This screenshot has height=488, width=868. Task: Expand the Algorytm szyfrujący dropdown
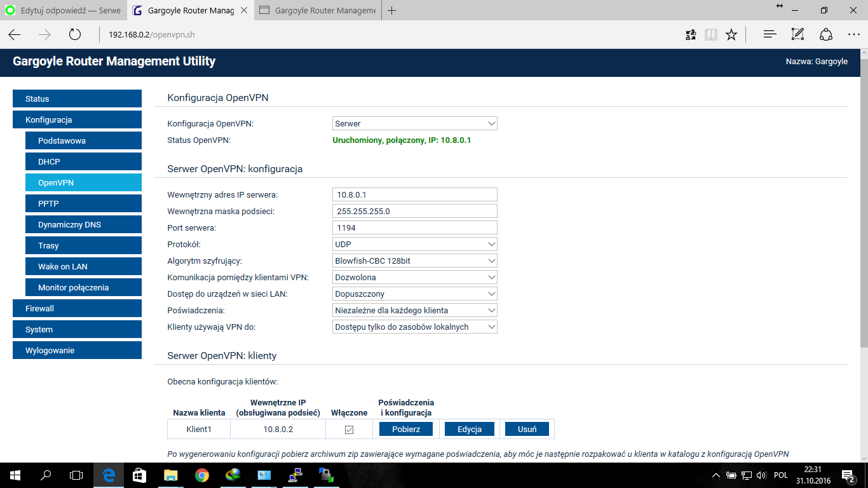[415, 261]
